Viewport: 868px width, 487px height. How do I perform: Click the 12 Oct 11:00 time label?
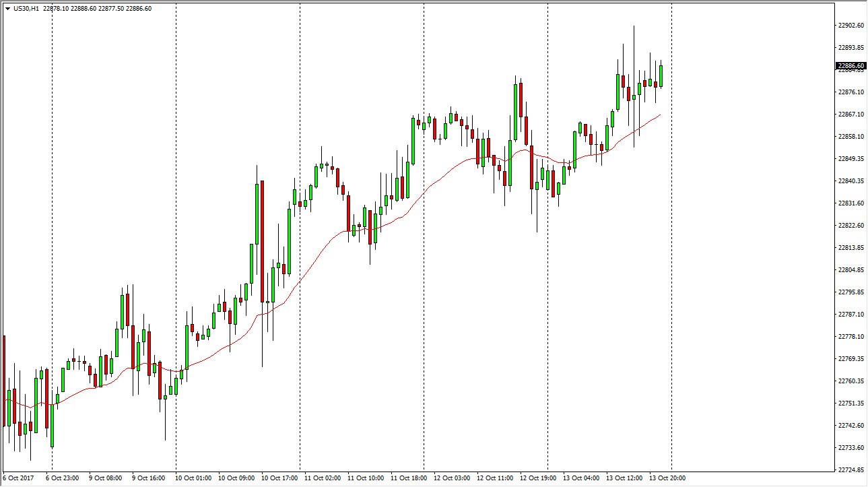pos(495,478)
